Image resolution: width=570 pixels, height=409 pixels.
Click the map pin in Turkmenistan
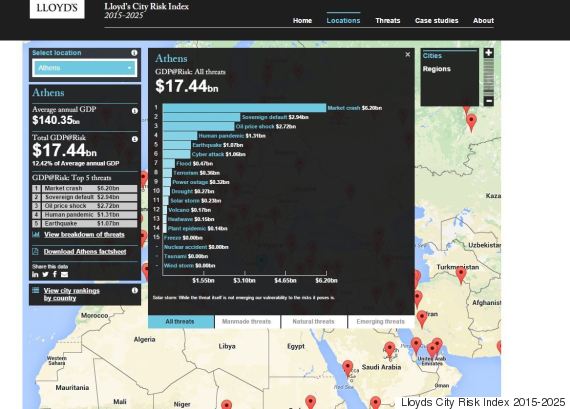coord(461,274)
